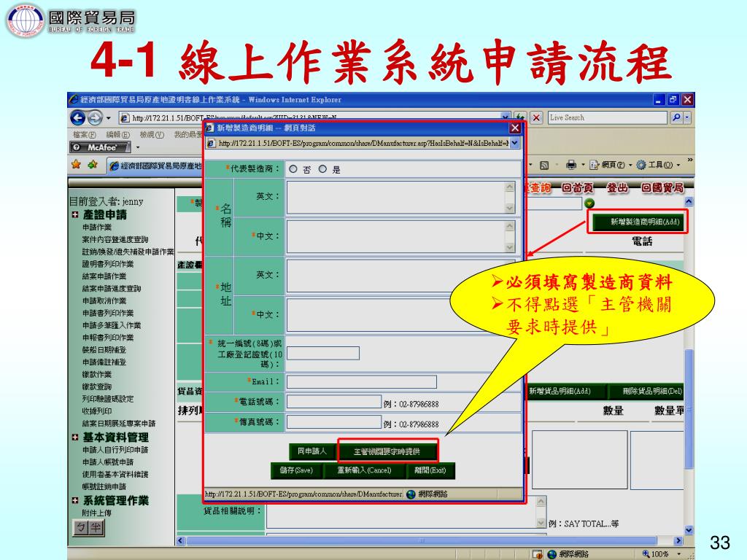Screen dimensions: 747x560
Task: Open the Live Search options dropdown
Action: tap(687, 117)
